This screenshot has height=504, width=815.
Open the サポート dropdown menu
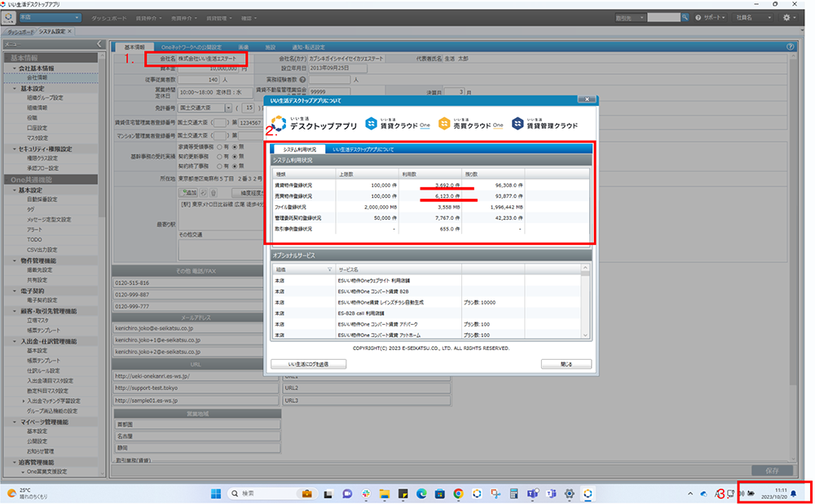pos(711,18)
